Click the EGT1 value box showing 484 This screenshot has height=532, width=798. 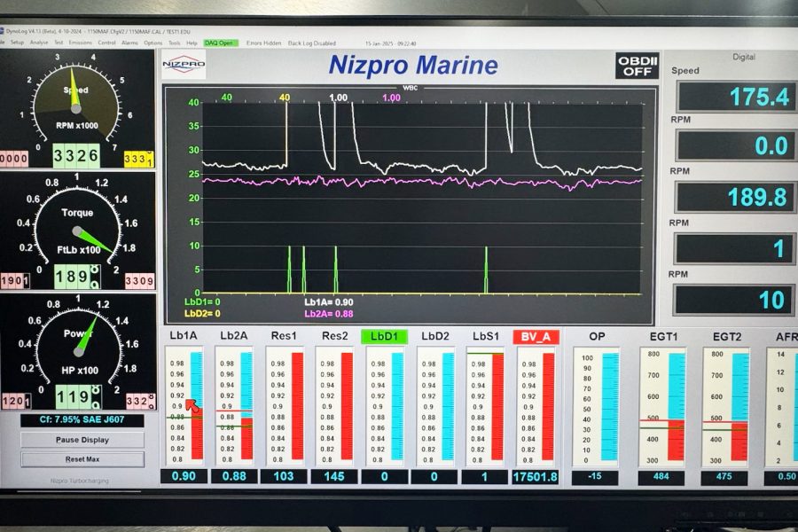click(x=661, y=477)
